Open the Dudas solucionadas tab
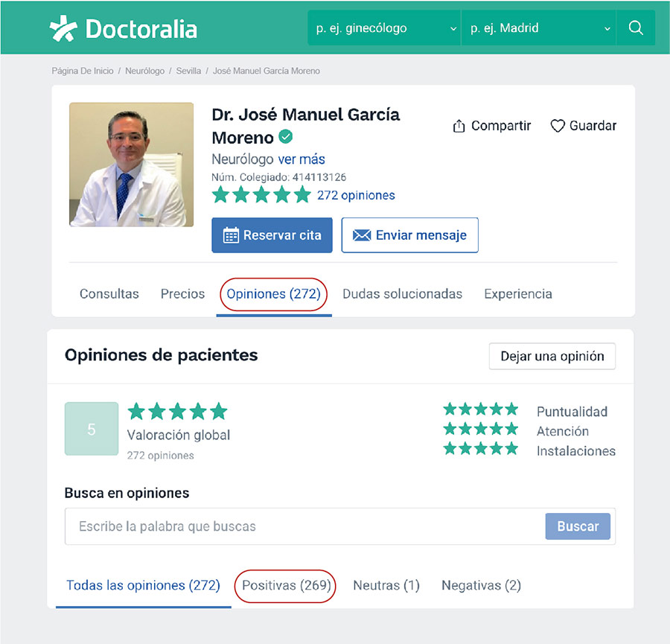Screen dimensions: 670x644 (402, 293)
